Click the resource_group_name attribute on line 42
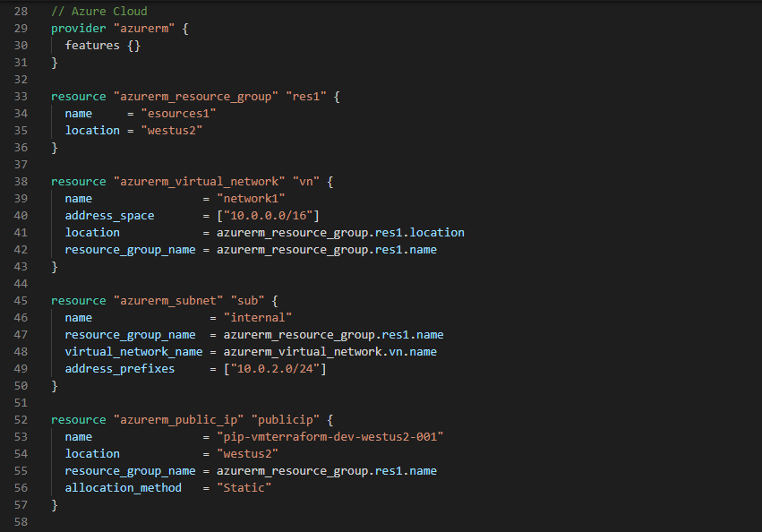The height and width of the screenshot is (532, 762). [x=130, y=250]
